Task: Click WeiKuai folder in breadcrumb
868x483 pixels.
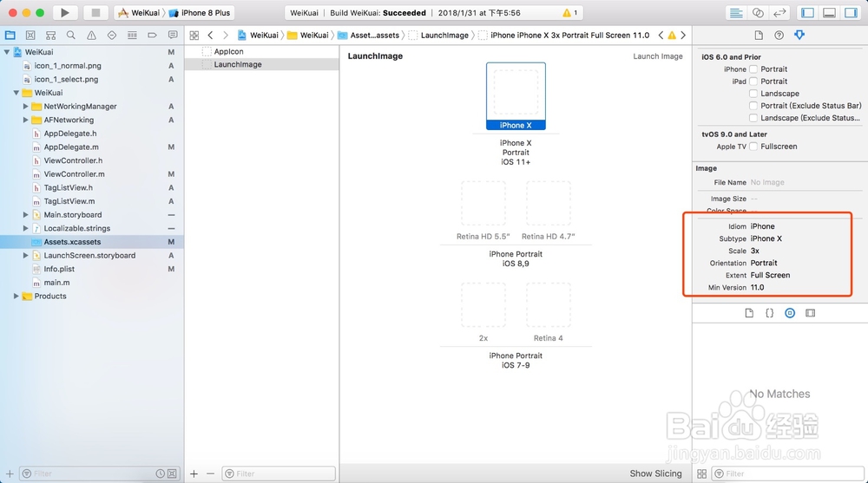Action: point(308,35)
